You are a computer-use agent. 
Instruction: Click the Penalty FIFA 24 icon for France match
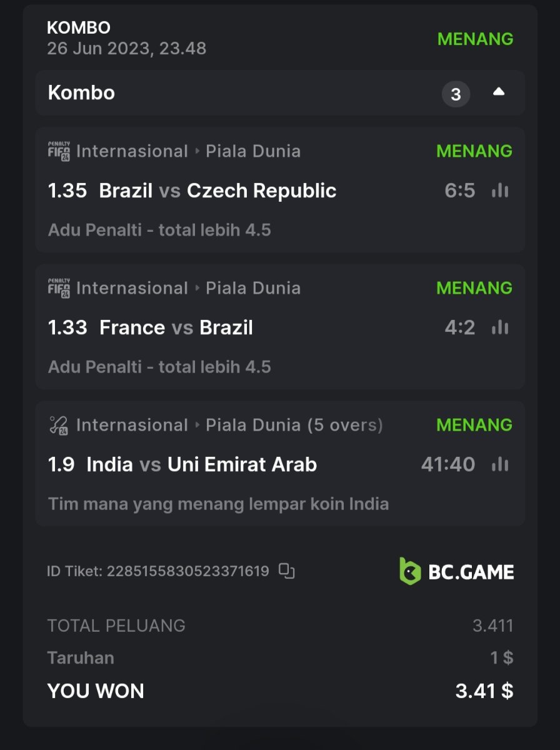coord(59,288)
